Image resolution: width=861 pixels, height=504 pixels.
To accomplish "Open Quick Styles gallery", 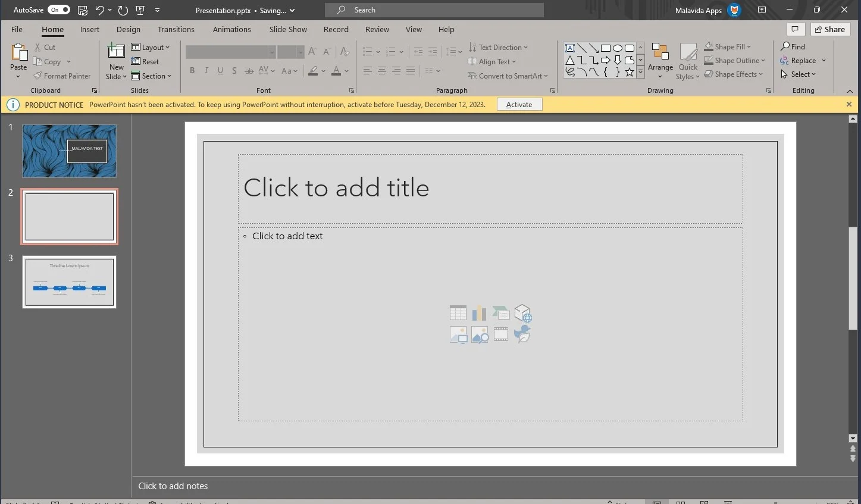I will click(x=688, y=61).
